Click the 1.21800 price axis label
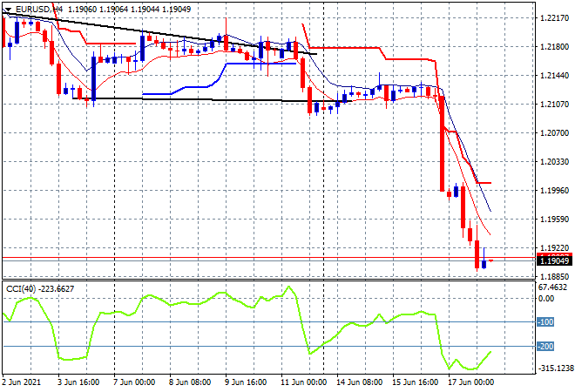The image size is (575, 392). [x=555, y=47]
